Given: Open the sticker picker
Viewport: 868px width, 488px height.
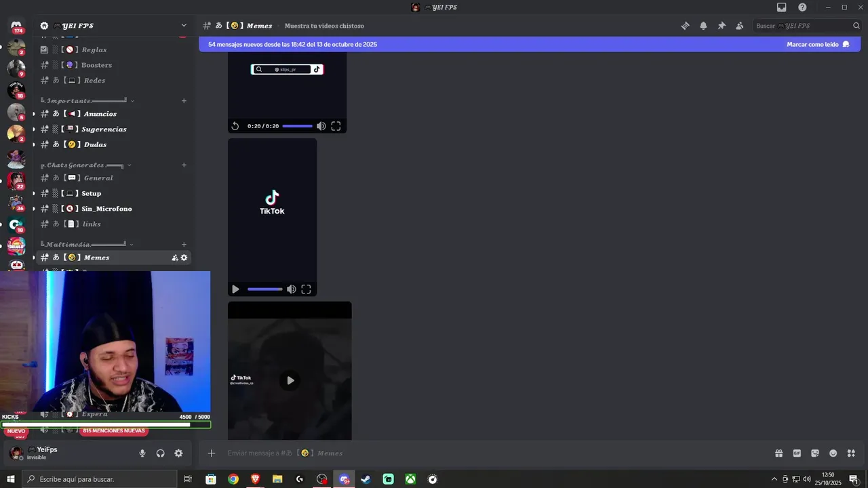Looking at the screenshot, I should (815, 453).
